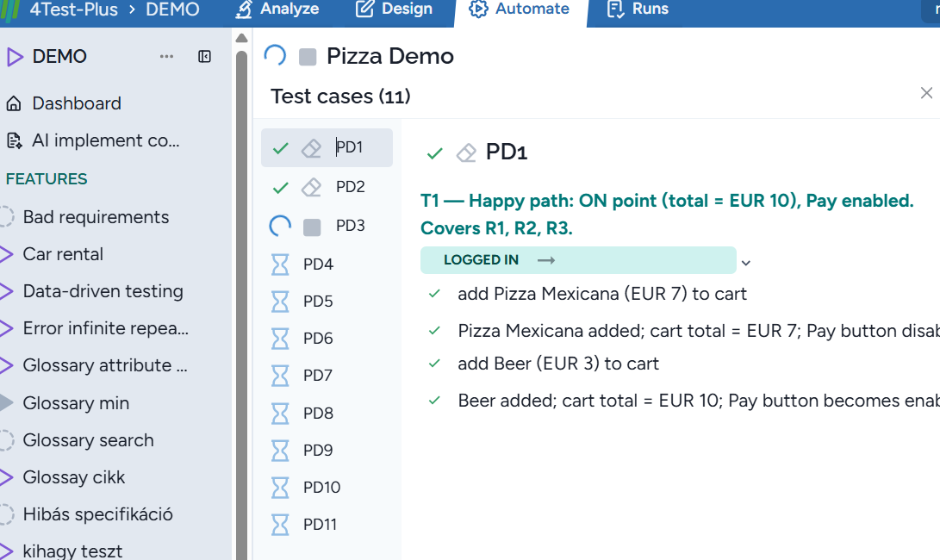The width and height of the screenshot is (940, 560).
Task: Click eraser icon in PD2 row
Action: pos(311,188)
